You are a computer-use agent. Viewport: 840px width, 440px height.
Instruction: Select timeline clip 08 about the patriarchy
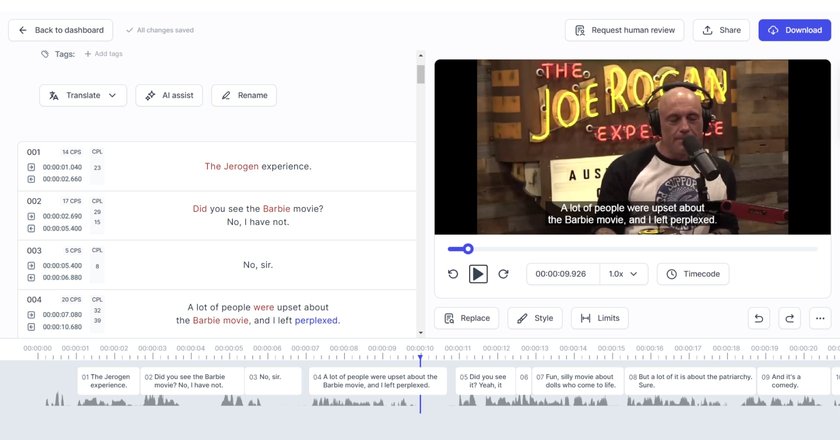click(691, 381)
